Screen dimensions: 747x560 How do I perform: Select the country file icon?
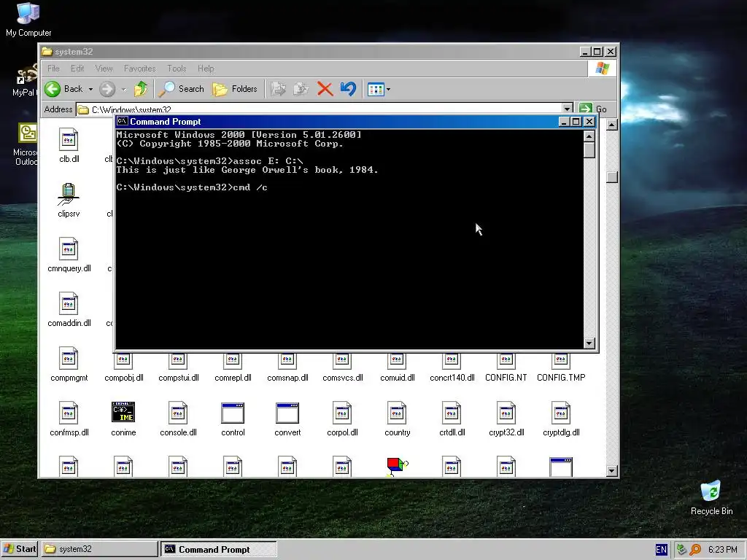pos(397,413)
